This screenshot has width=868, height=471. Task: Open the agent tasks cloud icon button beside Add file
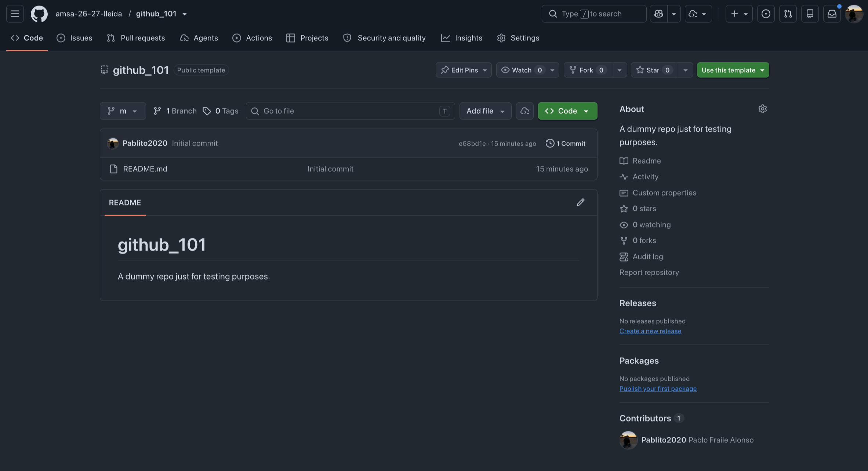coord(525,111)
